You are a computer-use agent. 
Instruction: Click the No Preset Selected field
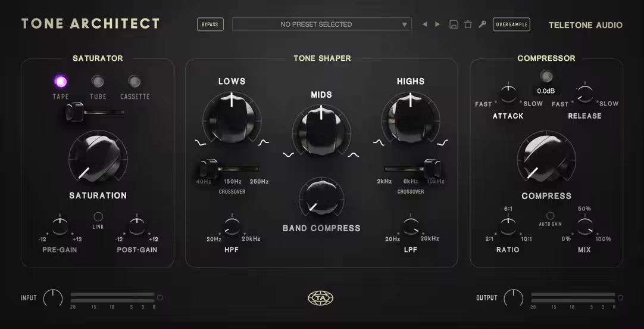[321, 24]
